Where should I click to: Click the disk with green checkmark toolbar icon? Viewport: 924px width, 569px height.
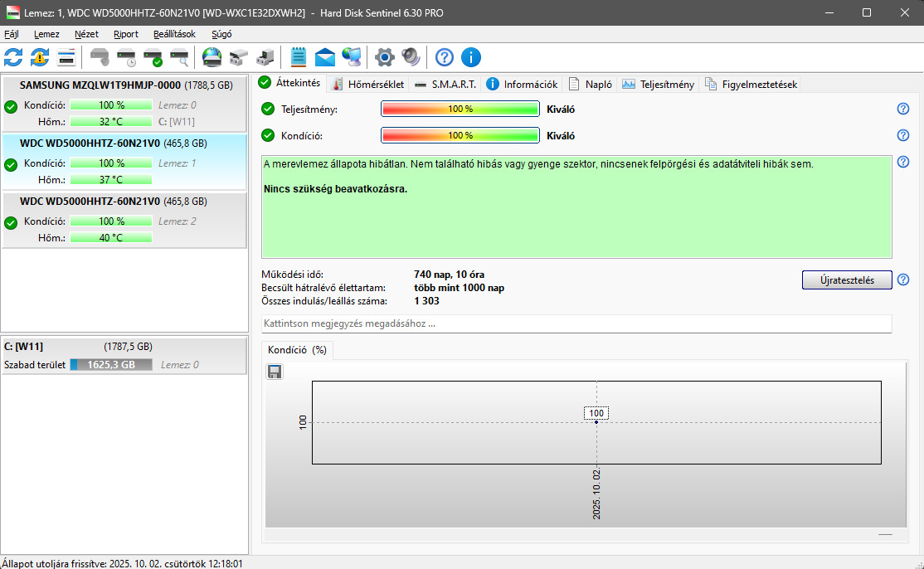pos(153,57)
